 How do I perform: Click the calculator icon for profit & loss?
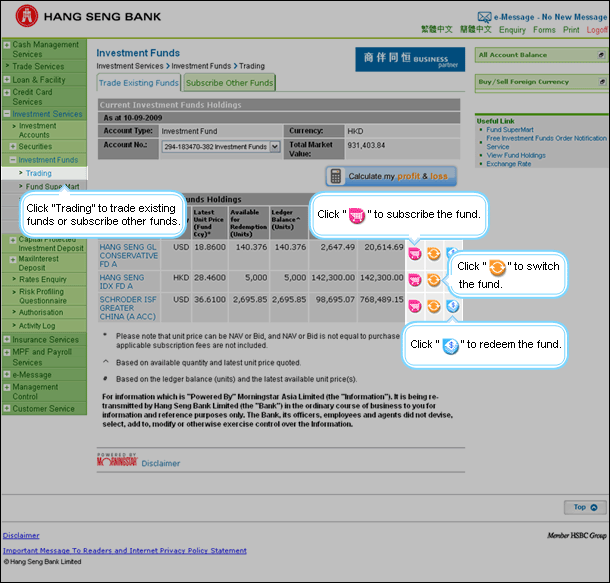click(x=335, y=177)
